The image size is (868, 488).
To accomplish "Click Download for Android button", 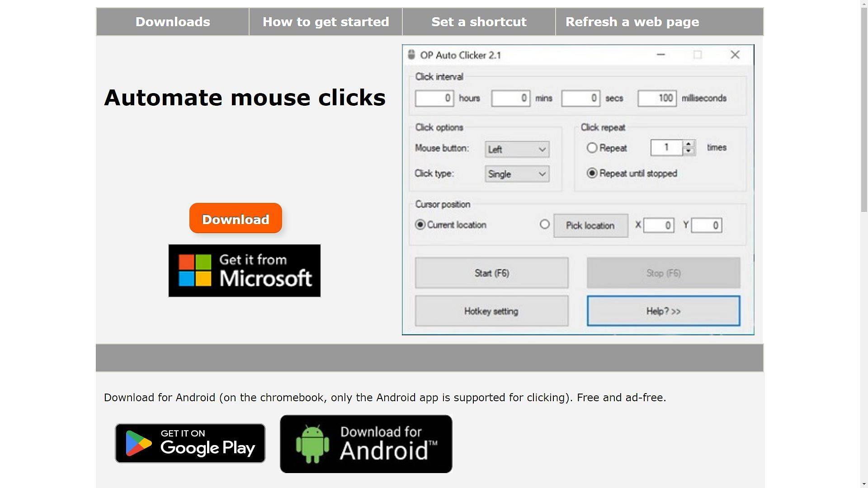I will (x=366, y=444).
